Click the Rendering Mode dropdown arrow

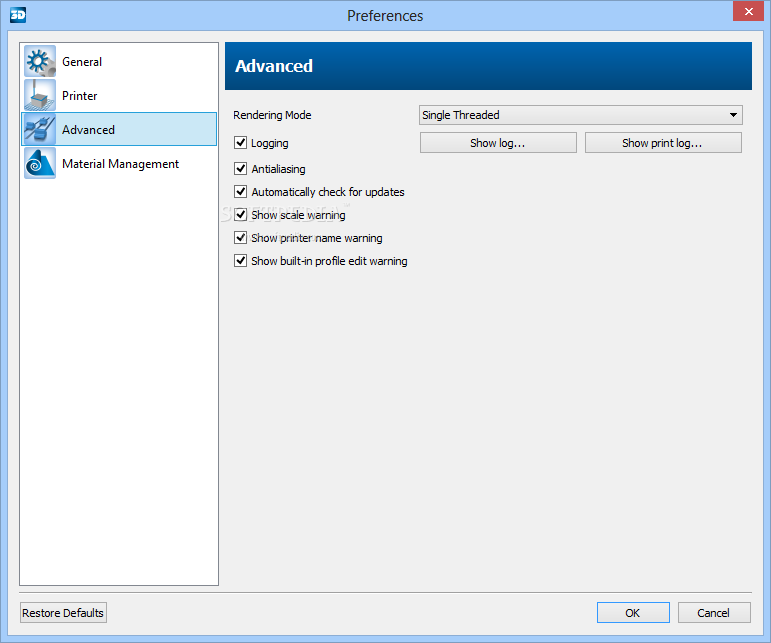[734, 115]
